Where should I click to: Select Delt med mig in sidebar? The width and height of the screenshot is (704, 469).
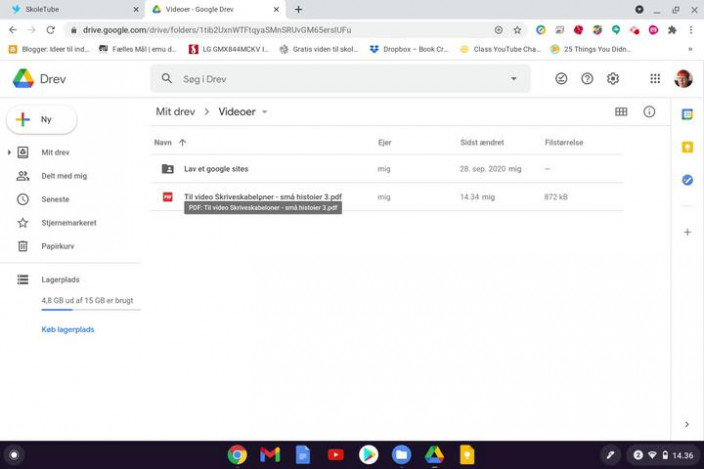(63, 176)
